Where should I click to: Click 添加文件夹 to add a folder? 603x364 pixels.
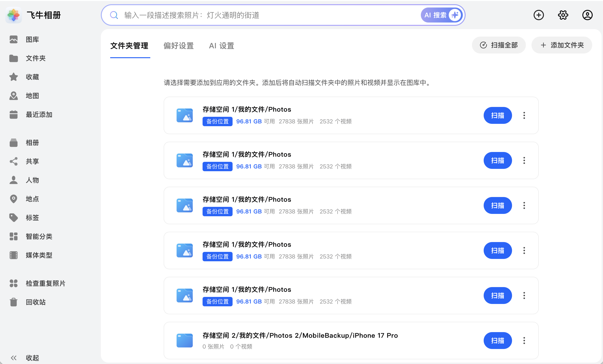click(562, 45)
